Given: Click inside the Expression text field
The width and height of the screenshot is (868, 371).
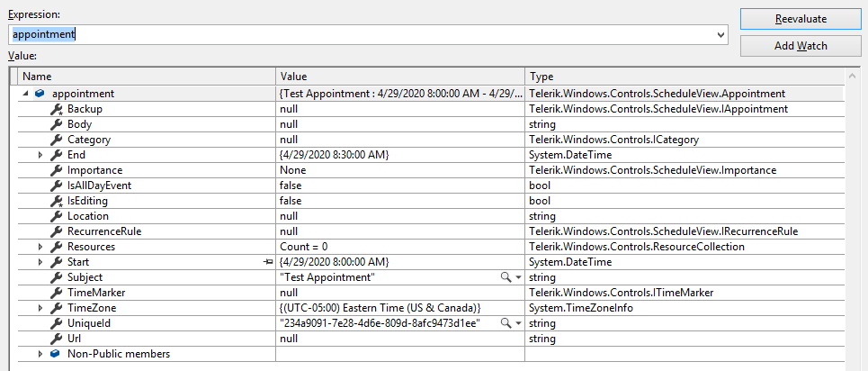Looking at the screenshot, I should 360,34.
